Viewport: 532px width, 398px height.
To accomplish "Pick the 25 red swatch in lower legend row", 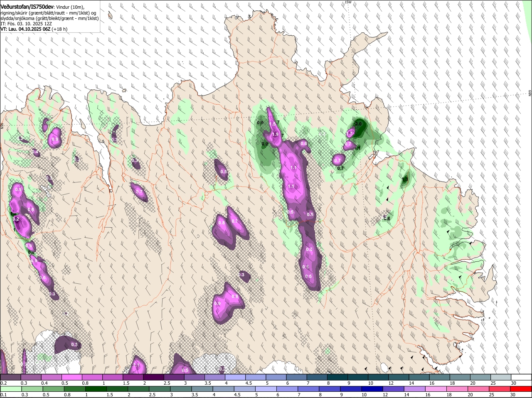I will pos(500,389).
